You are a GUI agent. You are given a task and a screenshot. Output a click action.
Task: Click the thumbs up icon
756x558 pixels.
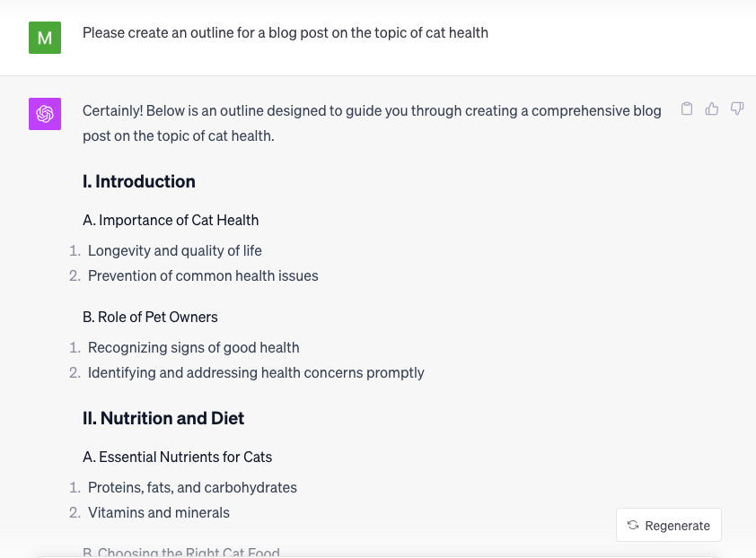tap(712, 109)
